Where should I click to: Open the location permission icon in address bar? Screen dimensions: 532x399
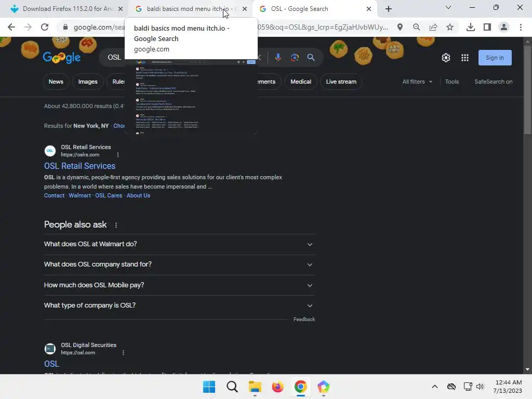coord(400,27)
